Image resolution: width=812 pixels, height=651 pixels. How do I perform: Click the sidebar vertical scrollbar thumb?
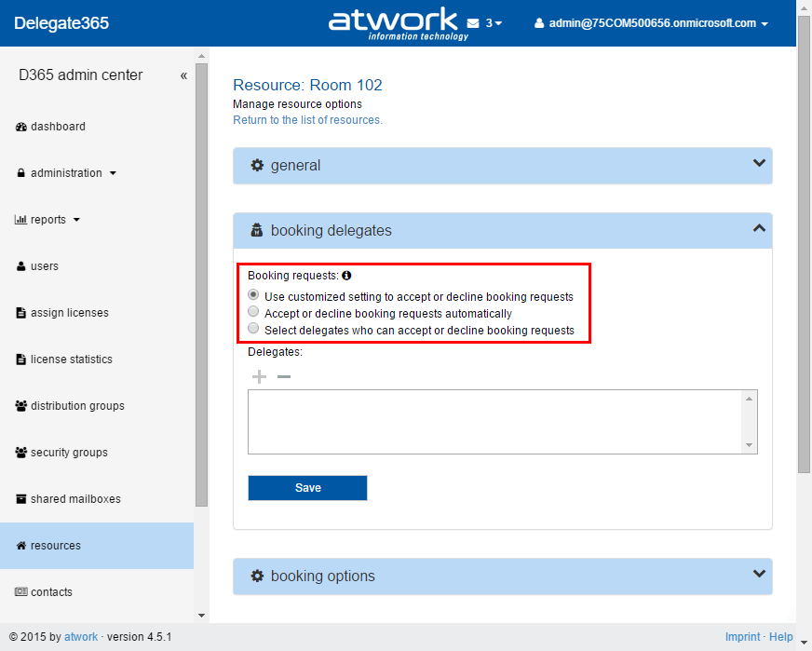point(201,285)
